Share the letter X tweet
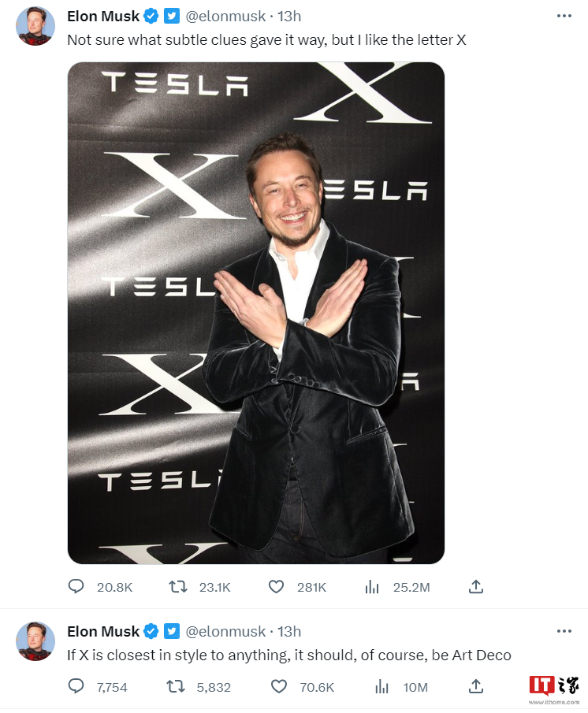 475,587
